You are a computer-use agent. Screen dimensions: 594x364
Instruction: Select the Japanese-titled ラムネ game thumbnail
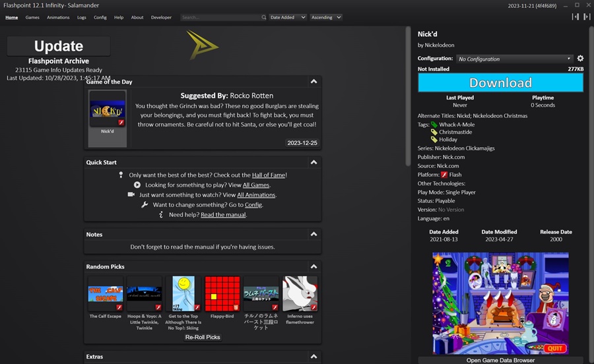click(261, 293)
